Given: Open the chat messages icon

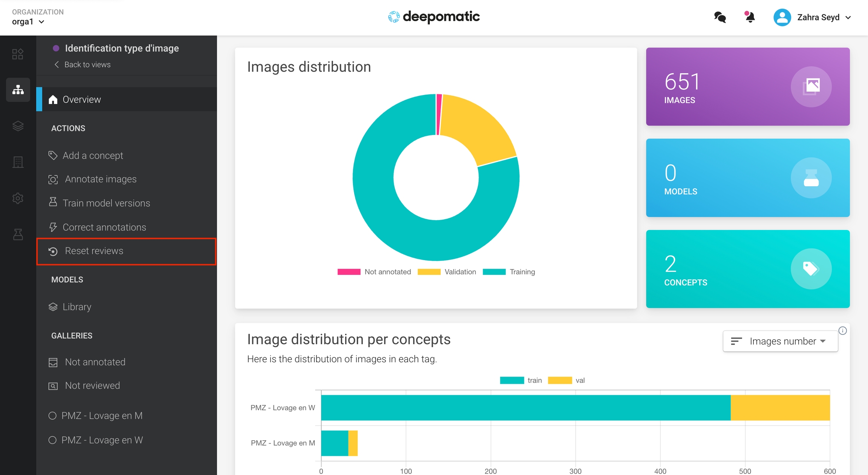Looking at the screenshot, I should [x=720, y=17].
